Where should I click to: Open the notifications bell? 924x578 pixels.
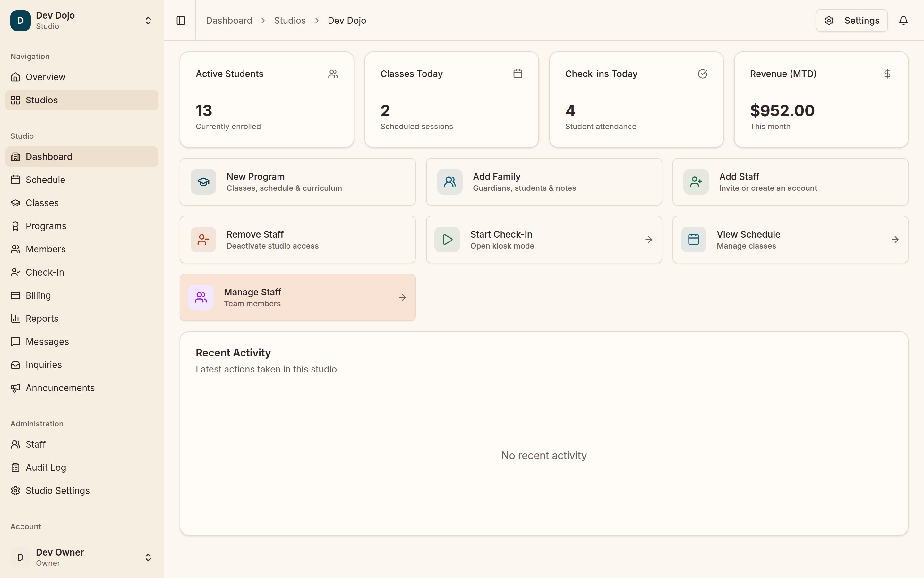[x=903, y=21]
